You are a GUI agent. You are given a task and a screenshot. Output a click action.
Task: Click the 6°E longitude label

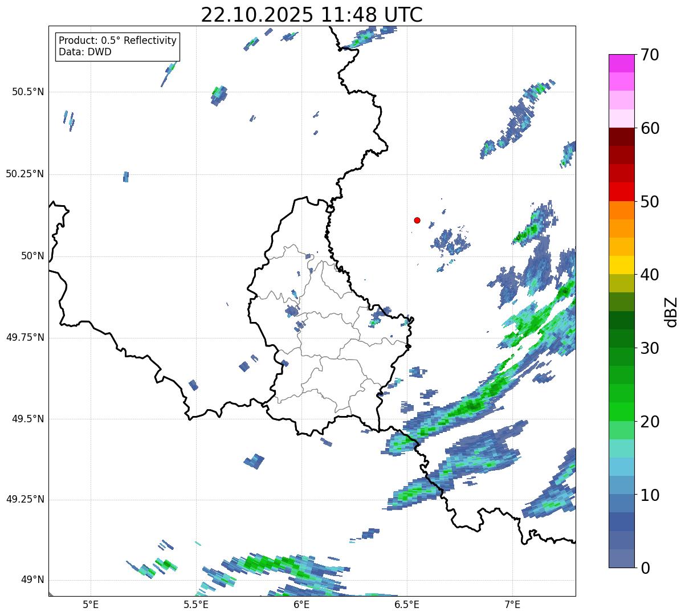(301, 604)
